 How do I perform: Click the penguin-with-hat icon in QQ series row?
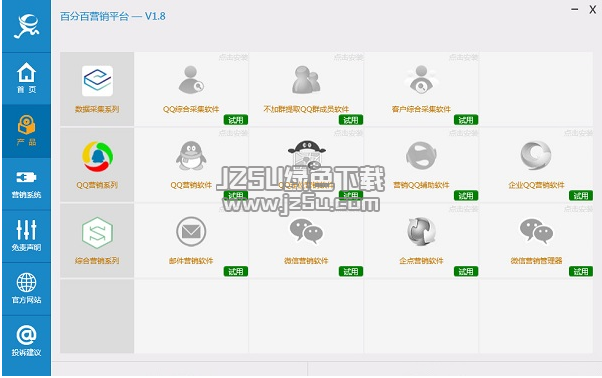306,155
